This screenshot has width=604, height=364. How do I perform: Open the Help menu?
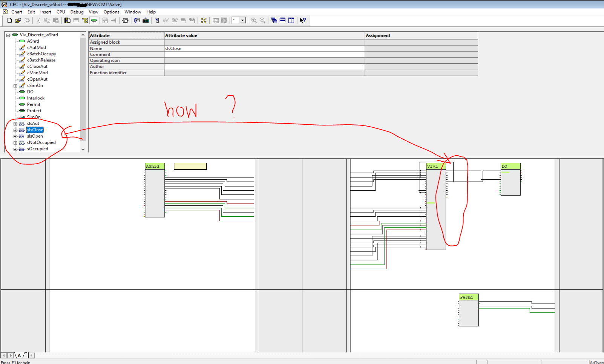(151, 12)
